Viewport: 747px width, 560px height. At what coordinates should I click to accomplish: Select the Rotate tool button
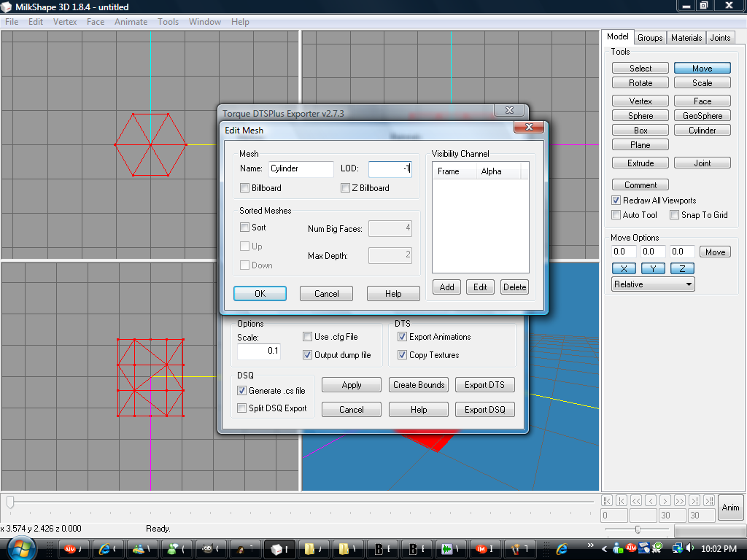[x=640, y=83]
